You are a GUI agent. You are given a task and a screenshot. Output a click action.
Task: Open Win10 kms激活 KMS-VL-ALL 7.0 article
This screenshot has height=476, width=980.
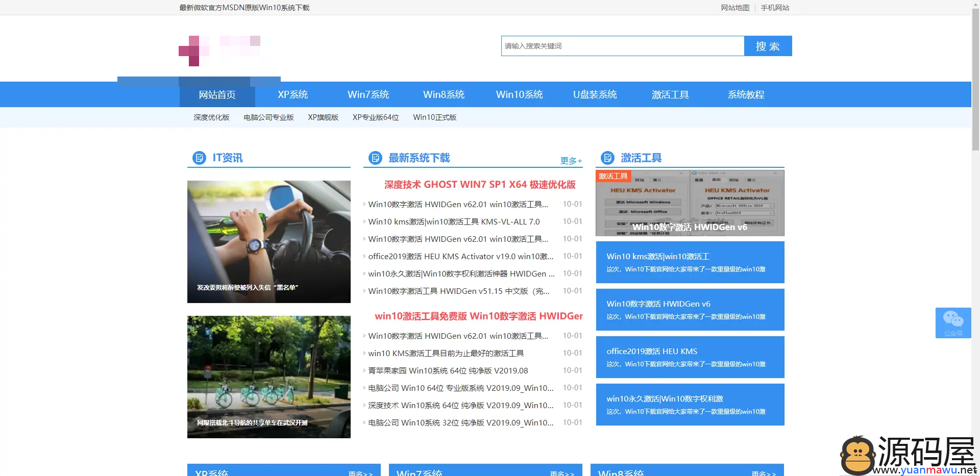coord(454,222)
